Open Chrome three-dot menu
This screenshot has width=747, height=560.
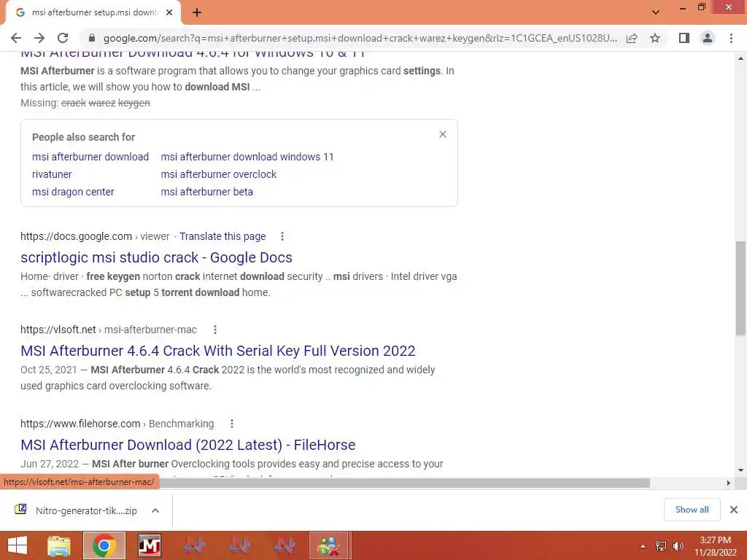pyautogui.click(x=731, y=38)
